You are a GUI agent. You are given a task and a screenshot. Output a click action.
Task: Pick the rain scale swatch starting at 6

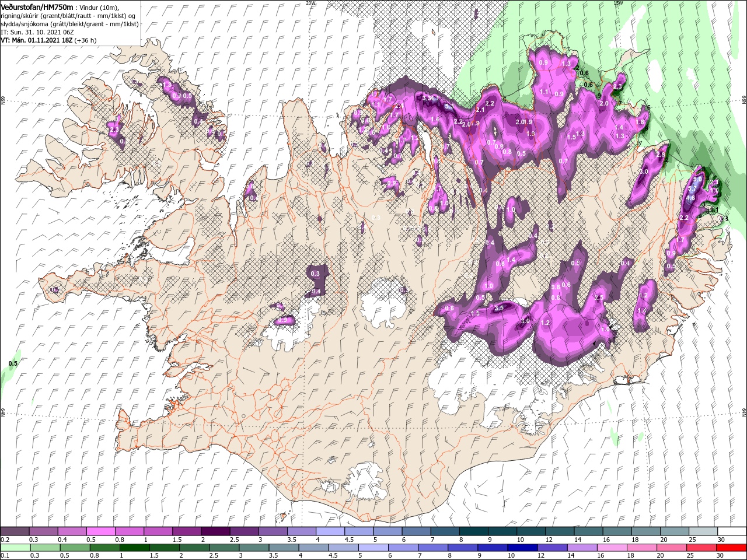click(403, 548)
